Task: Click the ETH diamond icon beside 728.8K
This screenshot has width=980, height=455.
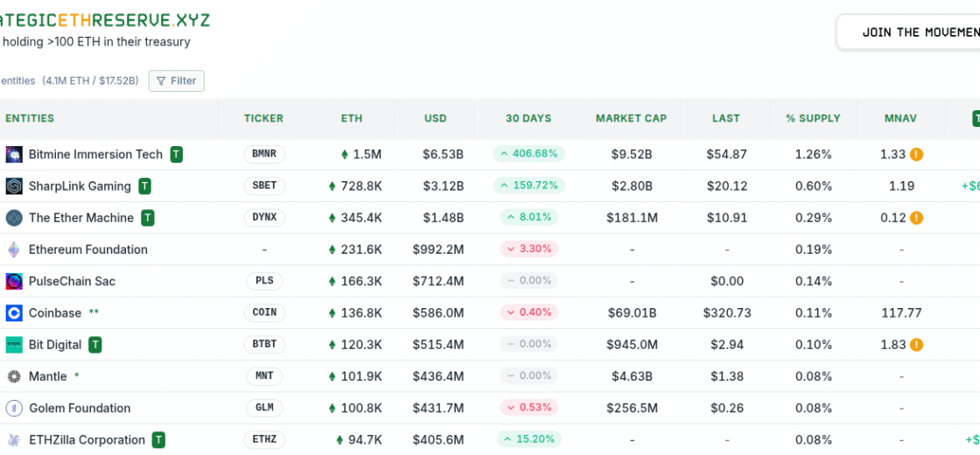Action: coord(332,186)
